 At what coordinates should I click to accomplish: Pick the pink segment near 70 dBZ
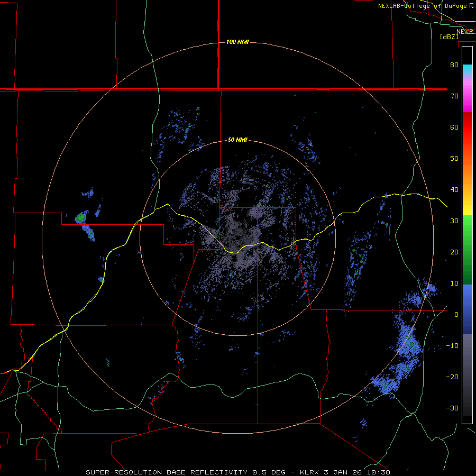point(467,96)
